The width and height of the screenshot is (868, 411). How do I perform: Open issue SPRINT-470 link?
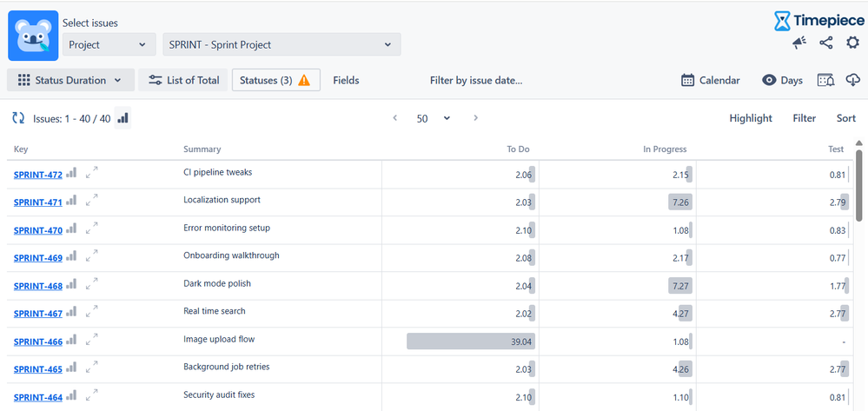(37, 230)
